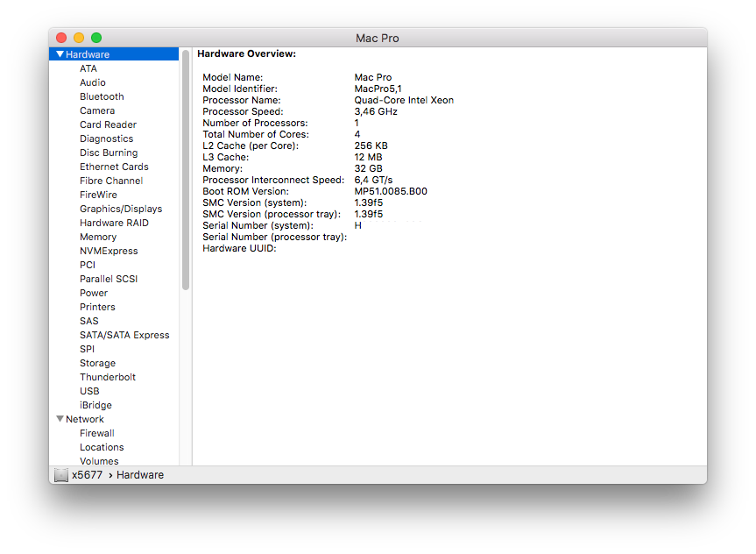Viewport: 756px width, 554px height.
Task: Select Disc Burning entry
Action: click(109, 153)
